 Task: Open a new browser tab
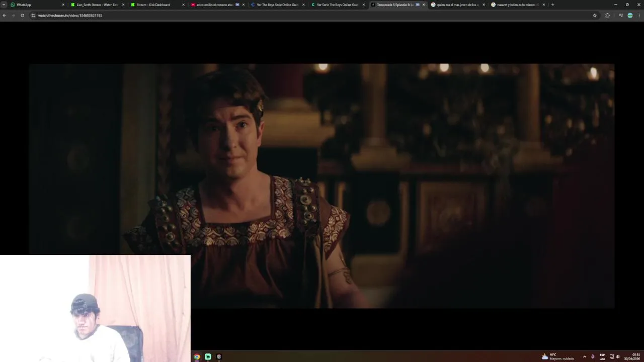coord(552,5)
